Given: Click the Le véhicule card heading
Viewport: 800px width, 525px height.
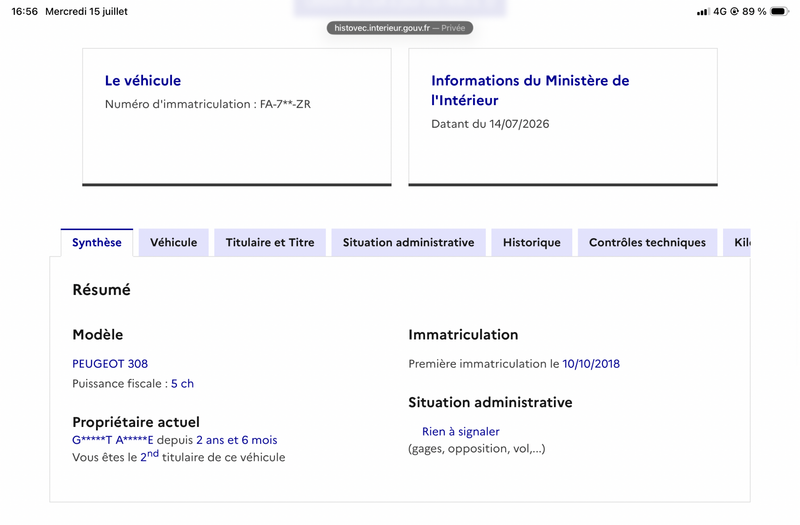Looking at the screenshot, I should point(143,81).
